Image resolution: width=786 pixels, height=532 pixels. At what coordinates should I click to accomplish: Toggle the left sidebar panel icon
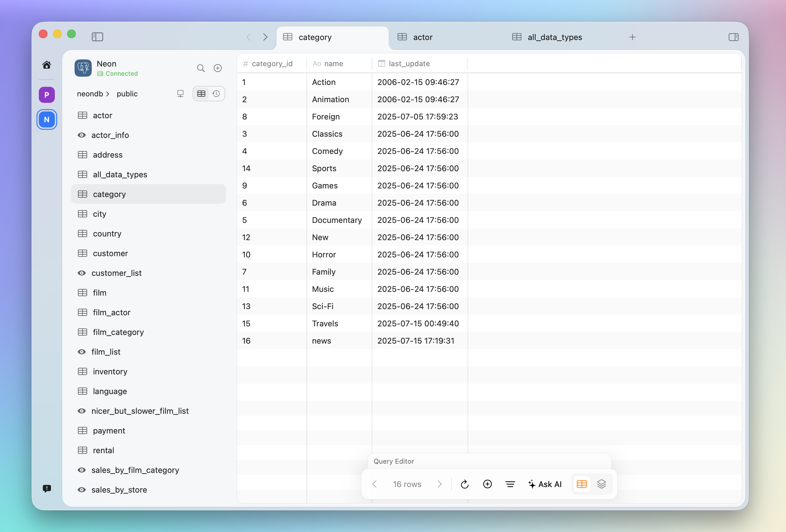[x=97, y=37]
